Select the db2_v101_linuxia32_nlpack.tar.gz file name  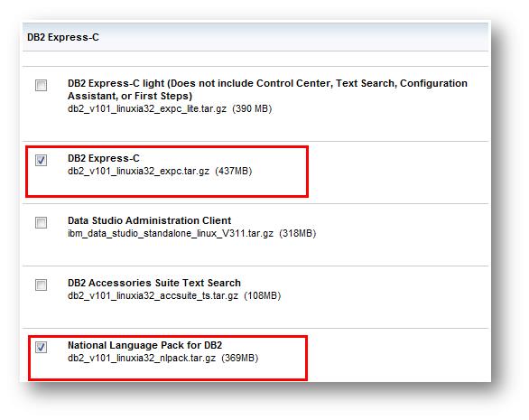[x=142, y=359]
